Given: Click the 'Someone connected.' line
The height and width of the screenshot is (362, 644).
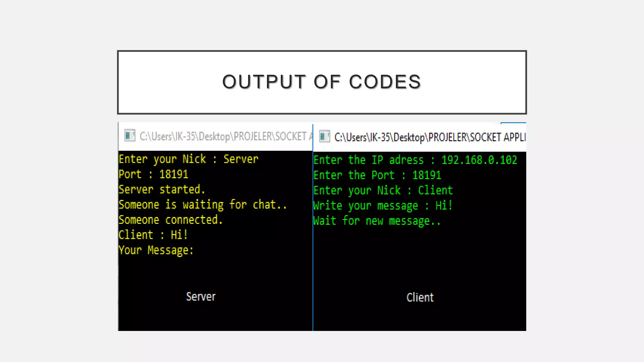Looking at the screenshot, I should (x=170, y=220).
